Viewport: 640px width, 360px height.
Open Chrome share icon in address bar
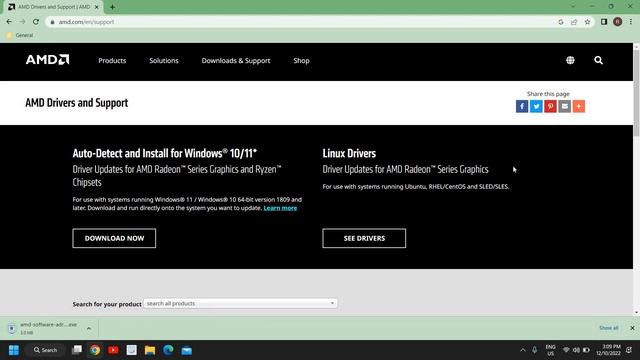[x=574, y=22]
